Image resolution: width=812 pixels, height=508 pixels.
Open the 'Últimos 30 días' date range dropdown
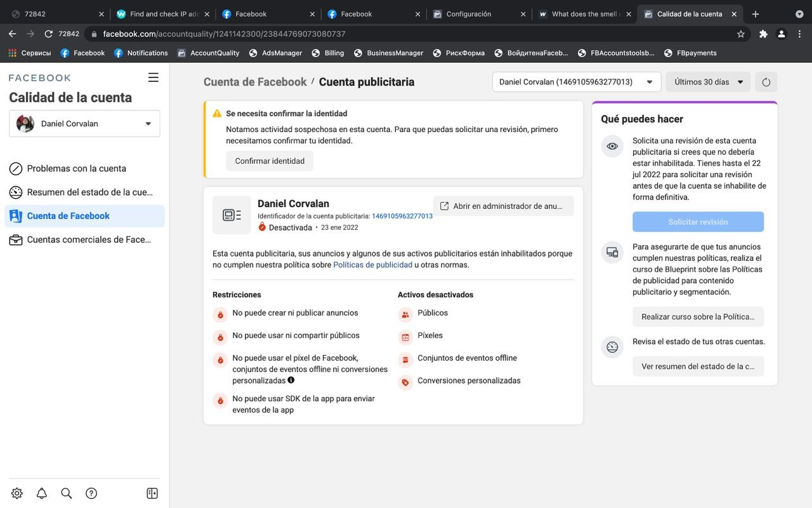(x=708, y=82)
